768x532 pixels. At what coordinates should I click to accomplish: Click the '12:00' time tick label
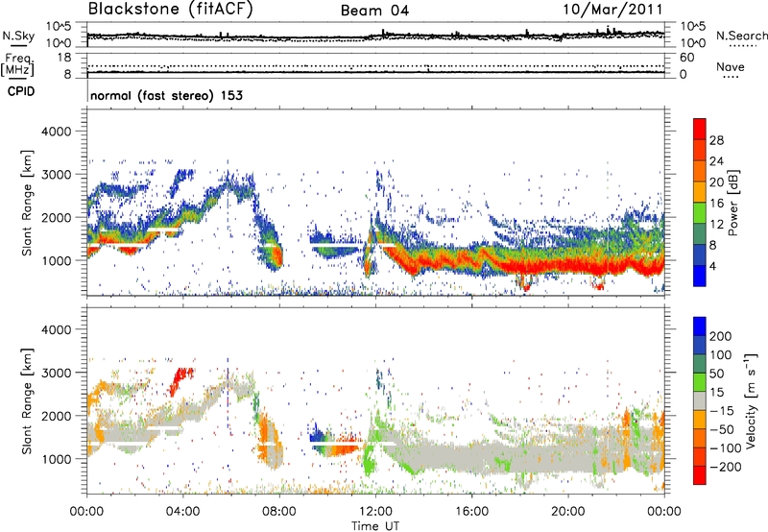point(375,512)
